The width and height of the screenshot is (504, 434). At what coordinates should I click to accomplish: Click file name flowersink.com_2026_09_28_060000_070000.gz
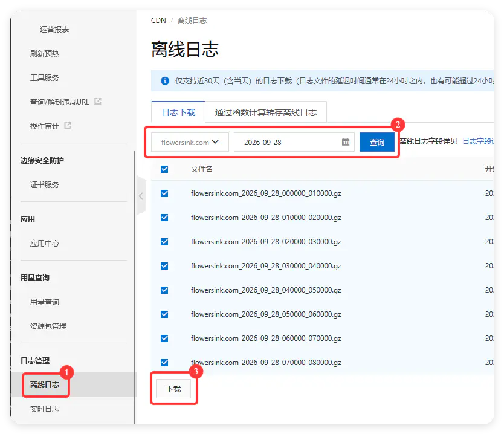266,338
